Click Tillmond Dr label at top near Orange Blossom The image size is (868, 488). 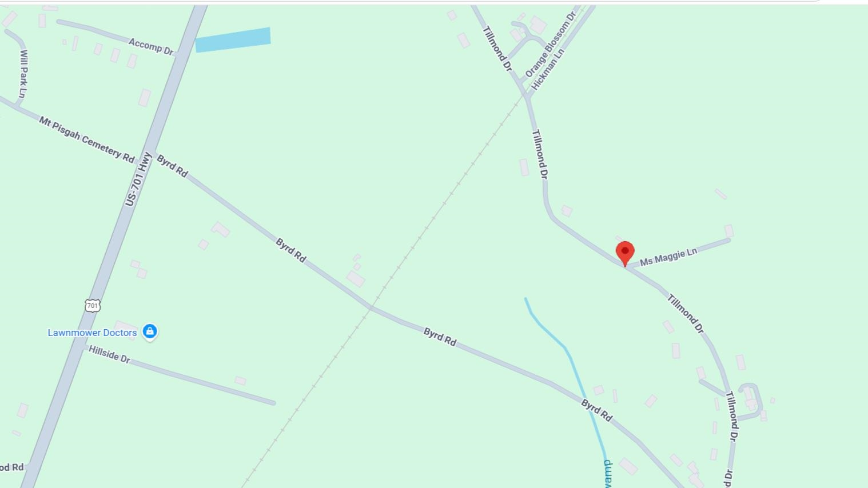click(497, 48)
